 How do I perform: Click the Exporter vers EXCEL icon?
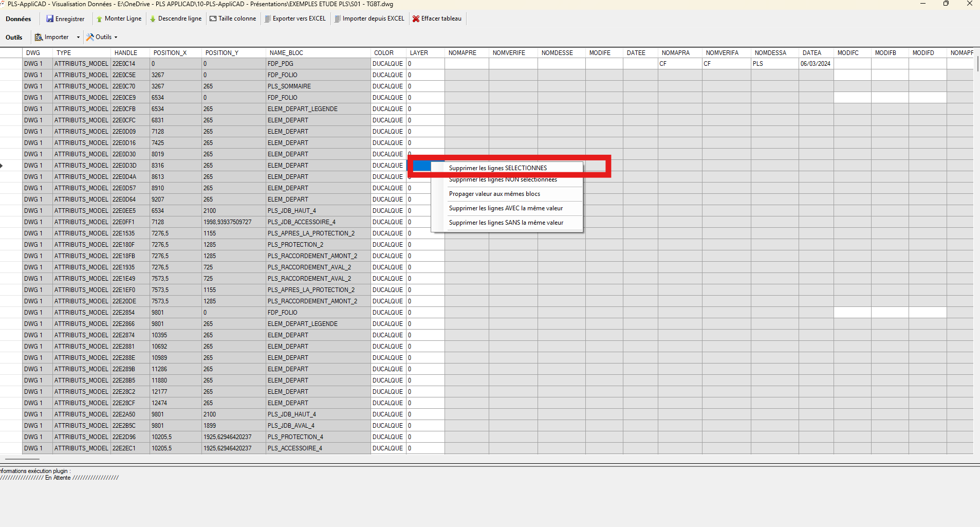[268, 19]
